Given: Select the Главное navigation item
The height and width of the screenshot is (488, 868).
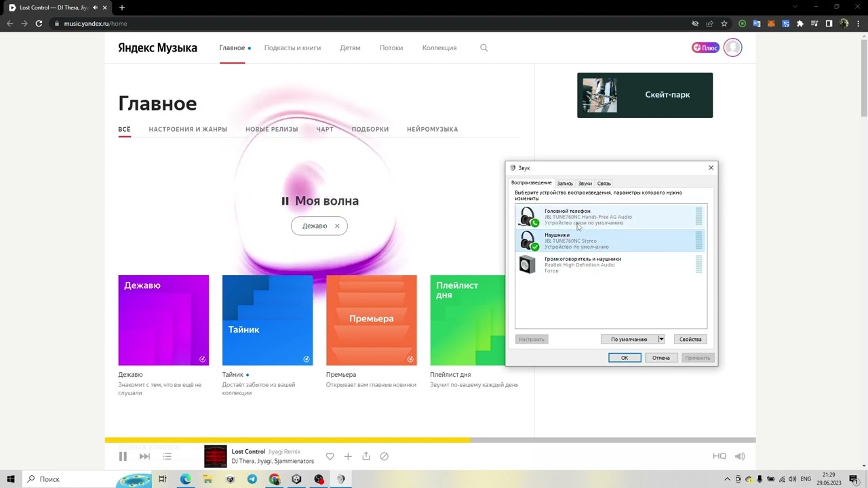Looking at the screenshot, I should 232,48.
